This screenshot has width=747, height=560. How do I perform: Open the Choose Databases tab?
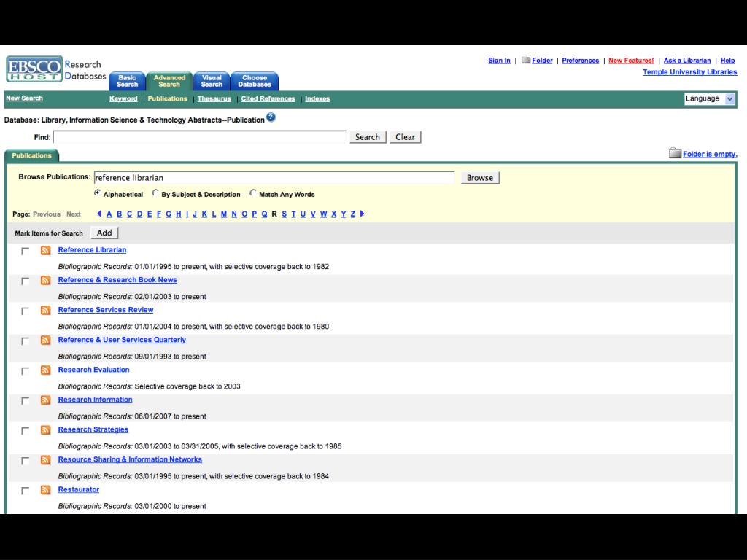point(255,81)
